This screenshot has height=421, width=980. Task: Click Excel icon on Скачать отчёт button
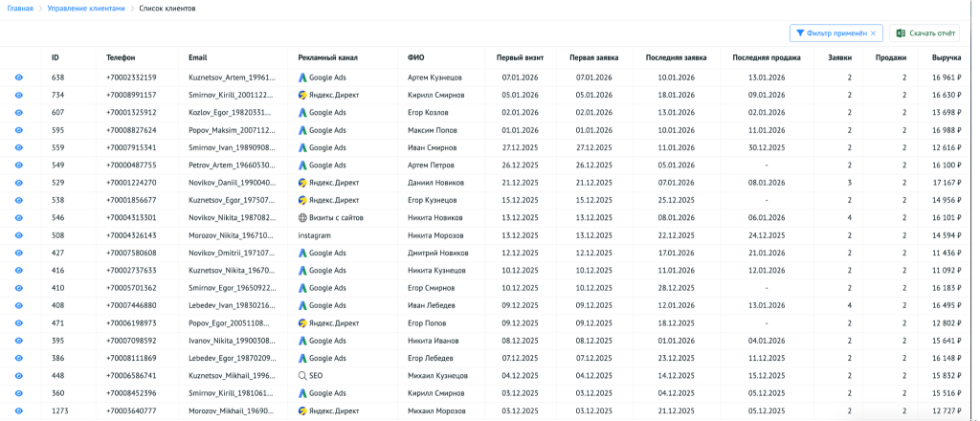[x=901, y=33]
